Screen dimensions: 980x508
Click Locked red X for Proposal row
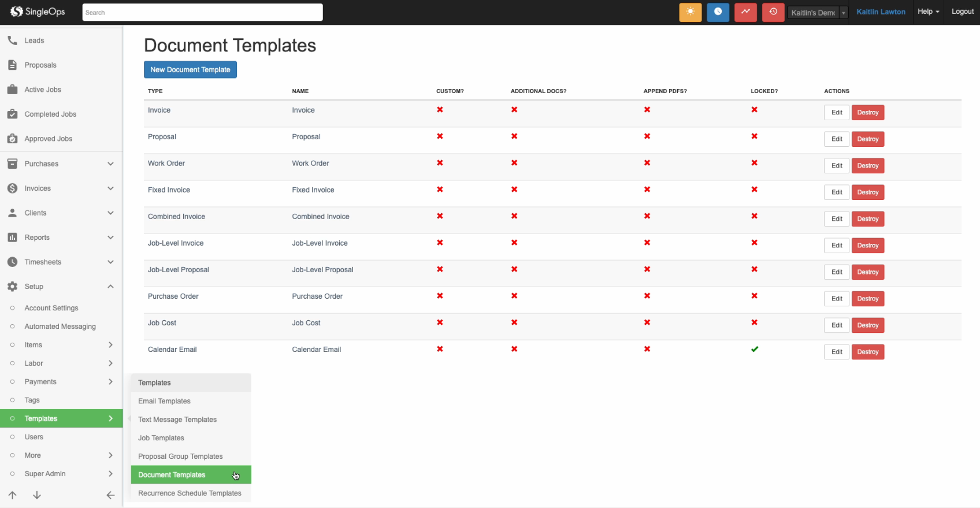pos(754,136)
